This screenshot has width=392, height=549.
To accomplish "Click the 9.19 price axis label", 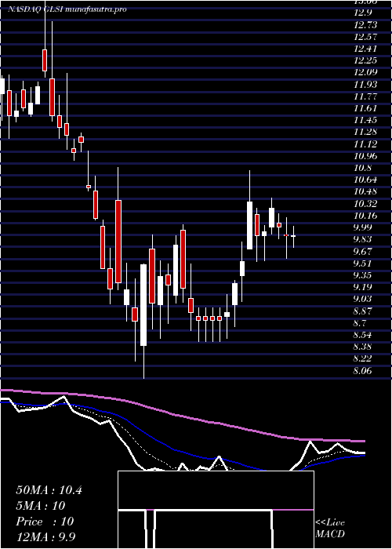I will [x=362, y=287].
